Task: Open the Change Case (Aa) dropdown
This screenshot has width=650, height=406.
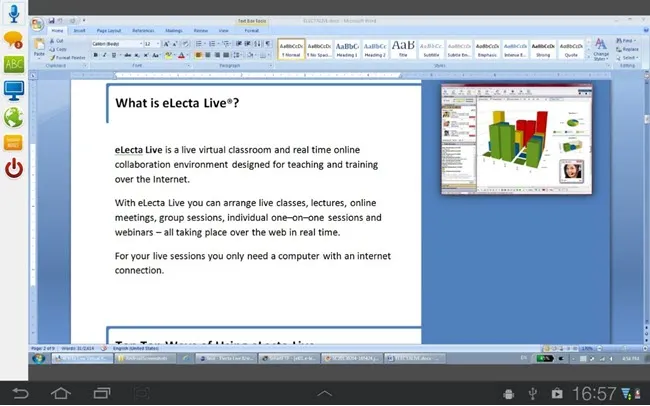Action: (156, 55)
